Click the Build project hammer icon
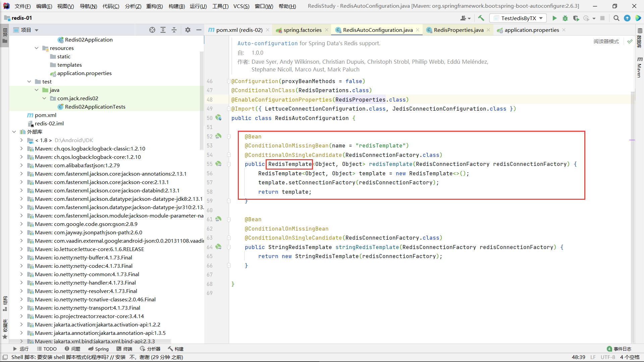644x362 pixels. tap(481, 18)
